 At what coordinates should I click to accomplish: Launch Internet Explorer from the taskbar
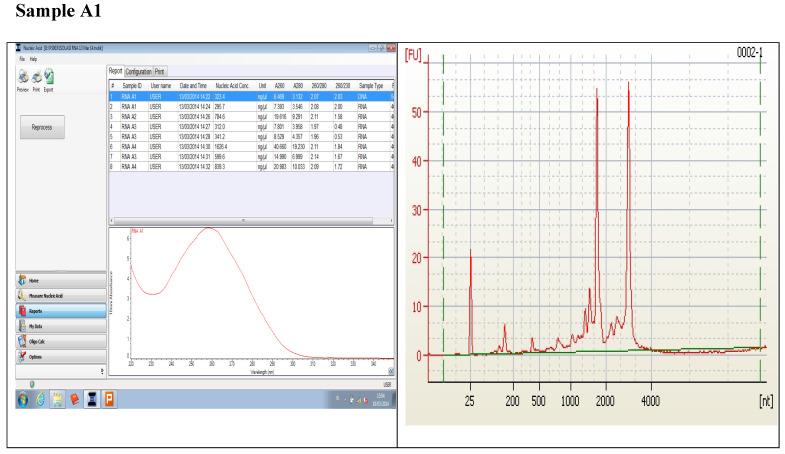tap(41, 399)
